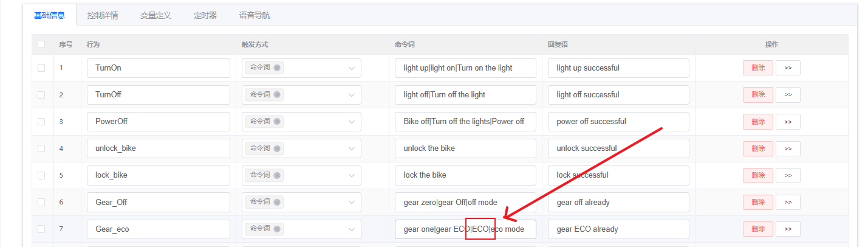Switch to the 控制详情 tab
The height and width of the screenshot is (247, 868).
tap(104, 15)
